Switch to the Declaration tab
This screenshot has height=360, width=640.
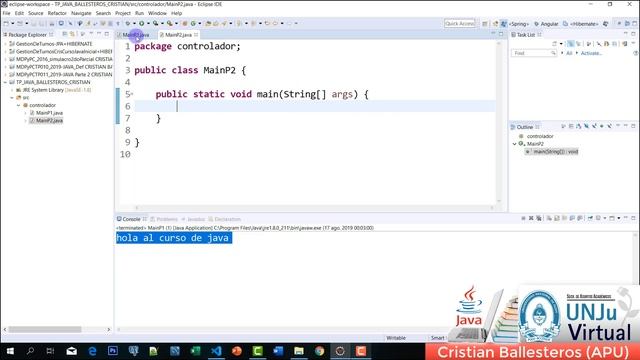point(225,219)
